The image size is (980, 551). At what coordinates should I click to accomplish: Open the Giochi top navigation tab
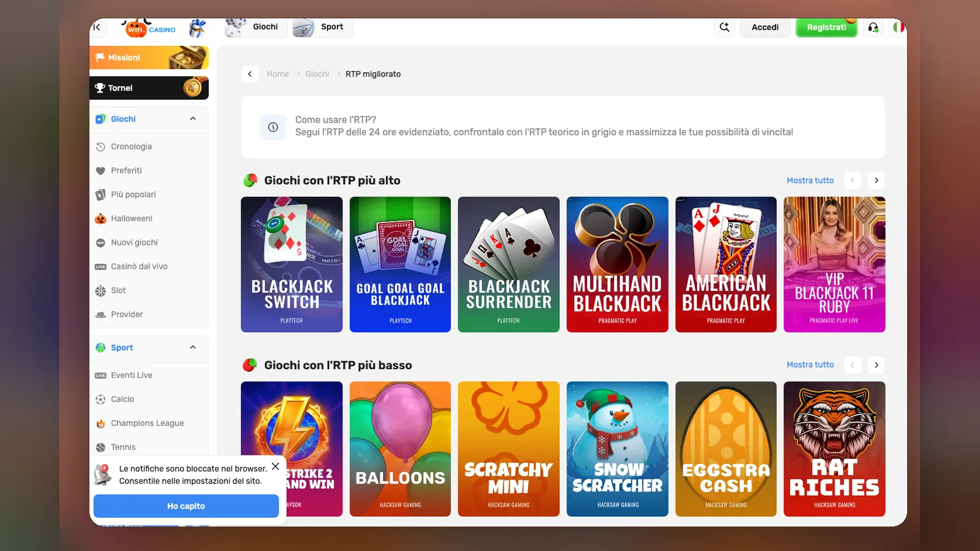point(255,28)
